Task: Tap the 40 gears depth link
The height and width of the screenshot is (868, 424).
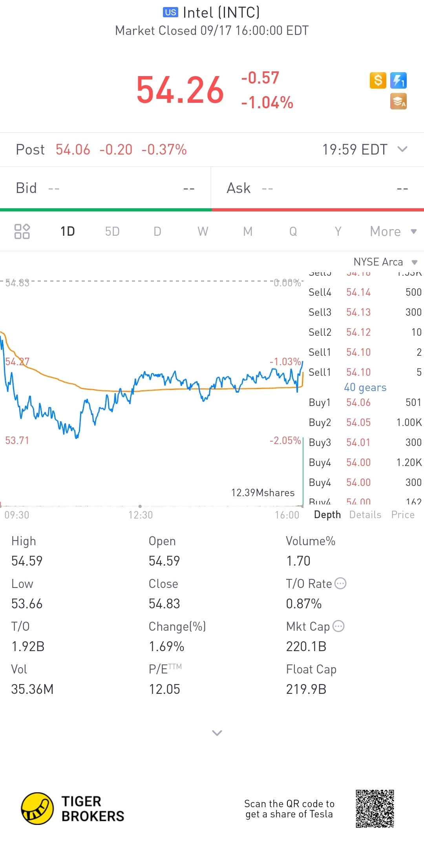Action: [x=365, y=388]
